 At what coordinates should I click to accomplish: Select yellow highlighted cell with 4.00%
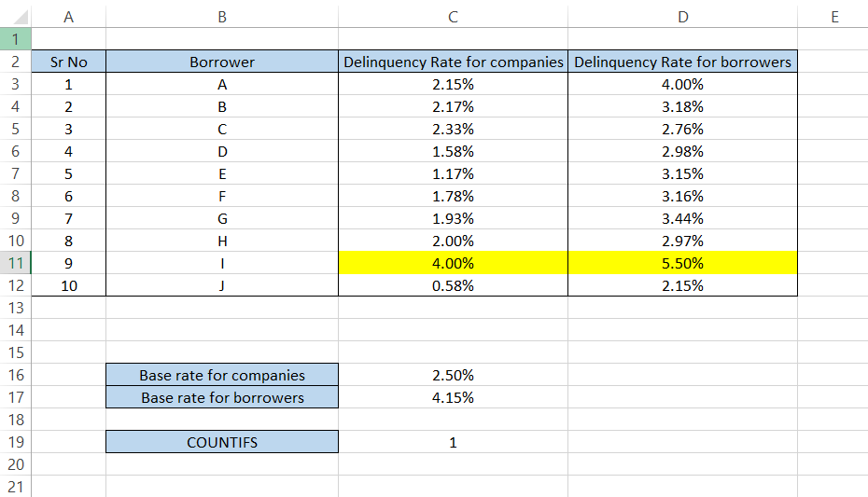coord(454,264)
